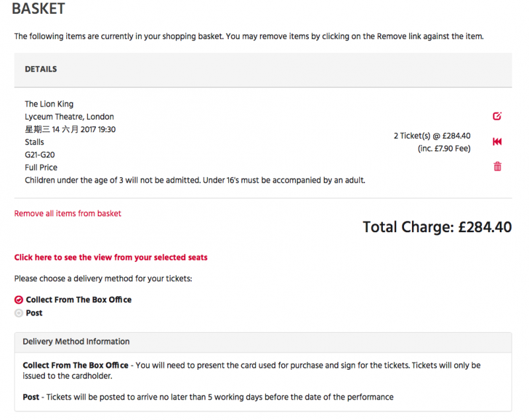This screenshot has width=529, height=420.
Task: Click the Total Charge £284.40 amount
Action: tap(437, 227)
